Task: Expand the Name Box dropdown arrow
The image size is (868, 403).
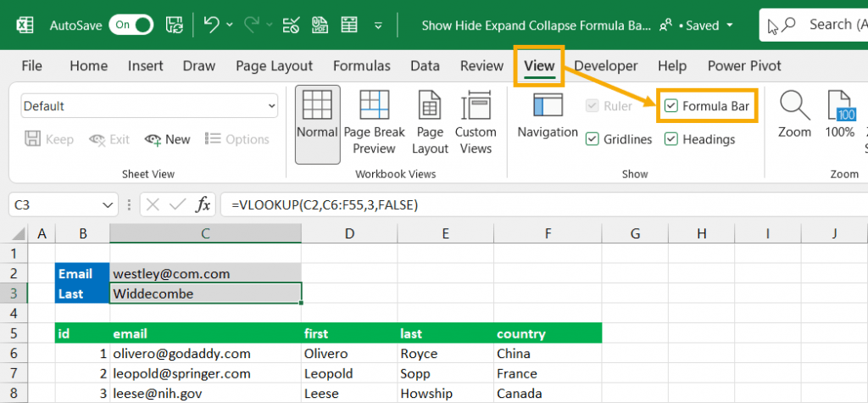Action: [108, 204]
